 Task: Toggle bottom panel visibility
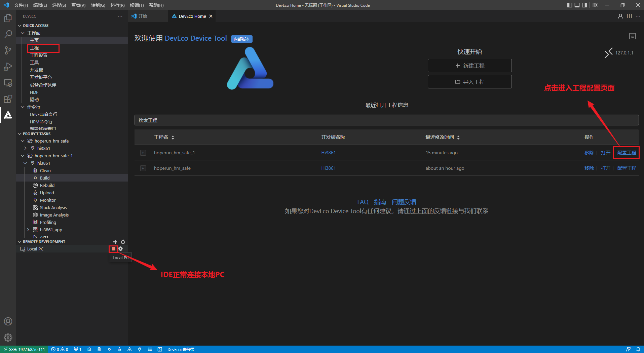(577, 5)
